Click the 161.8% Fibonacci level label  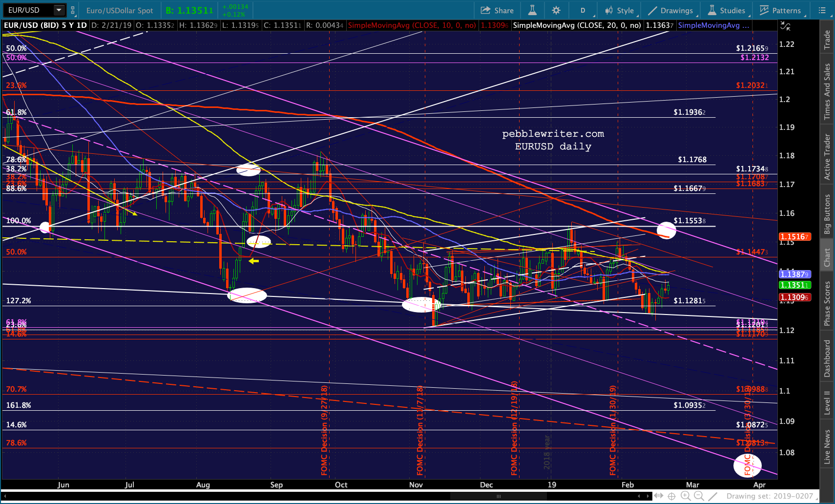pyautogui.click(x=19, y=405)
